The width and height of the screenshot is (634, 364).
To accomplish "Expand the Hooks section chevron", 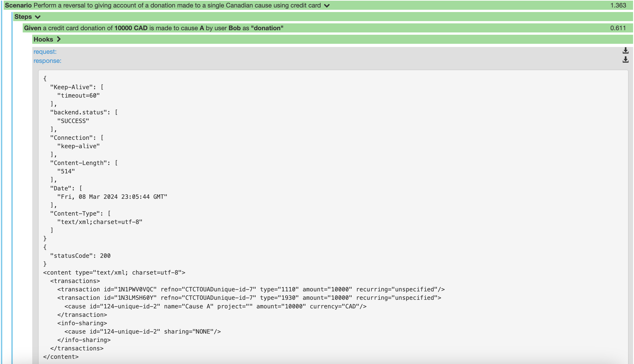I will tap(59, 39).
